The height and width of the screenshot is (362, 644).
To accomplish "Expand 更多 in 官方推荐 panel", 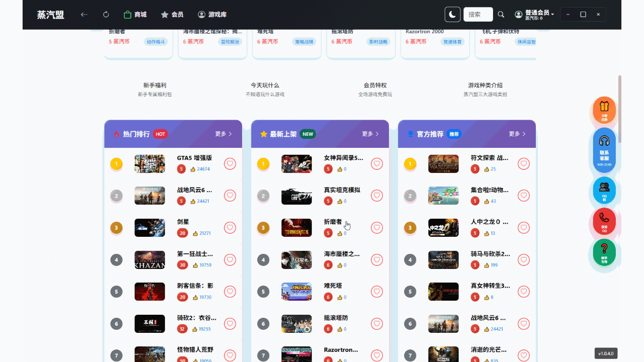I will pos(517,134).
